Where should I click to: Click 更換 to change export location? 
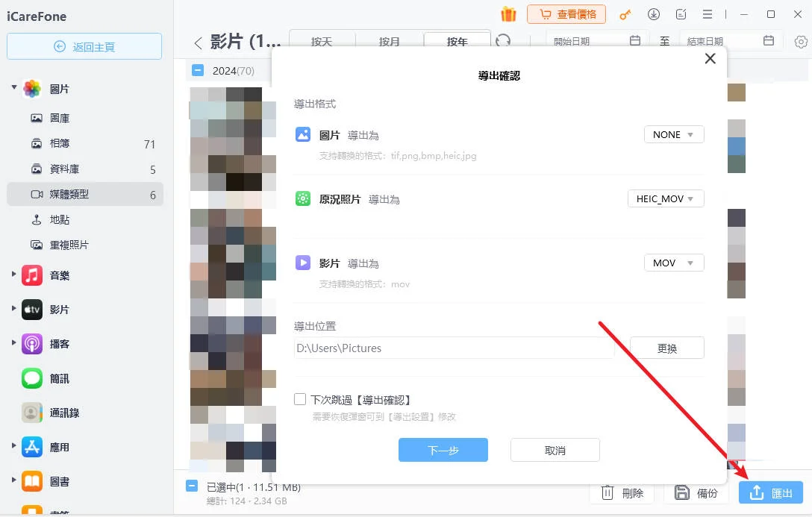[x=666, y=348]
